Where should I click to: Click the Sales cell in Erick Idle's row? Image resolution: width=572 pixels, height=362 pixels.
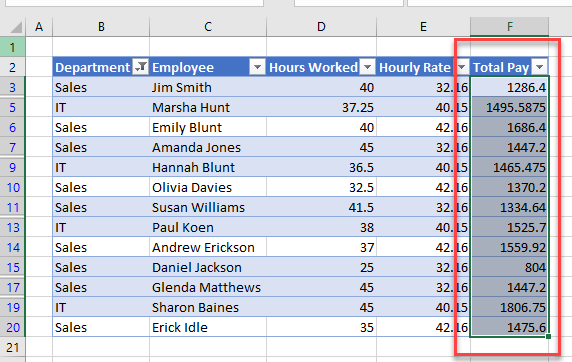[101, 327]
